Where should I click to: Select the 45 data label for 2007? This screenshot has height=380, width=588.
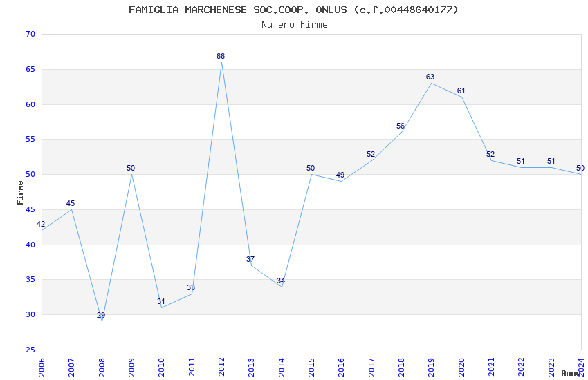71,203
